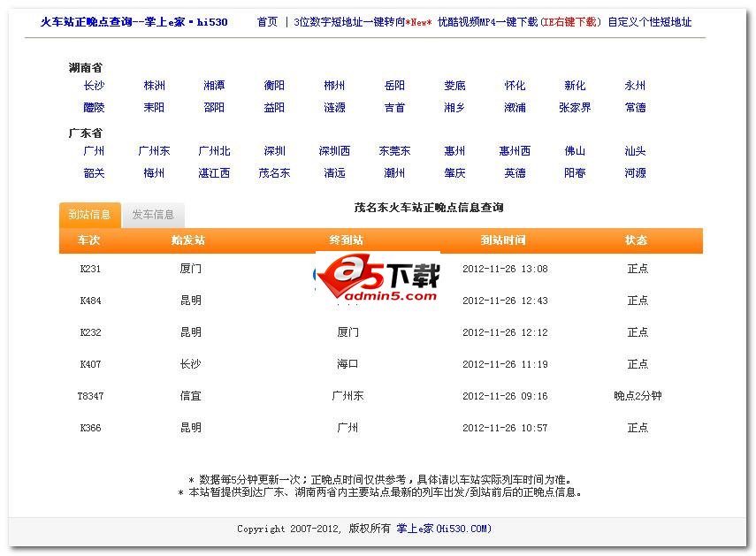Open 优酷视频MP4一键下载 link
This screenshot has height=556, width=756.
tap(487, 22)
